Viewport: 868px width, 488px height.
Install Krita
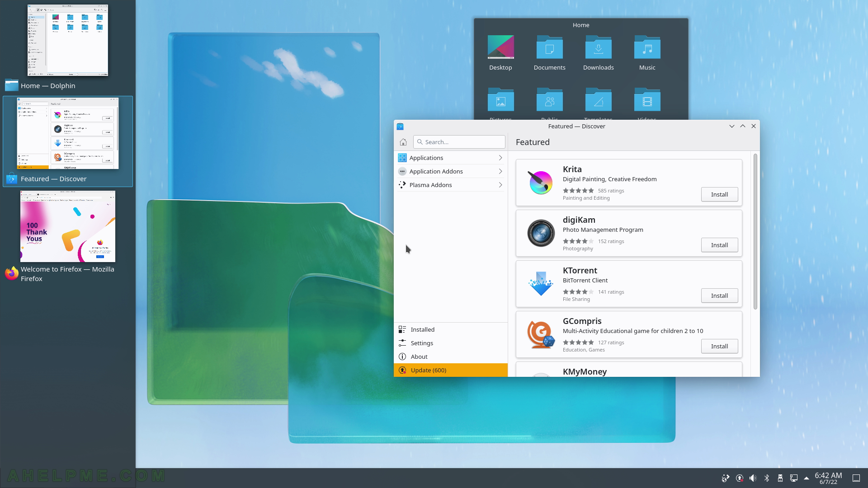[719, 194]
